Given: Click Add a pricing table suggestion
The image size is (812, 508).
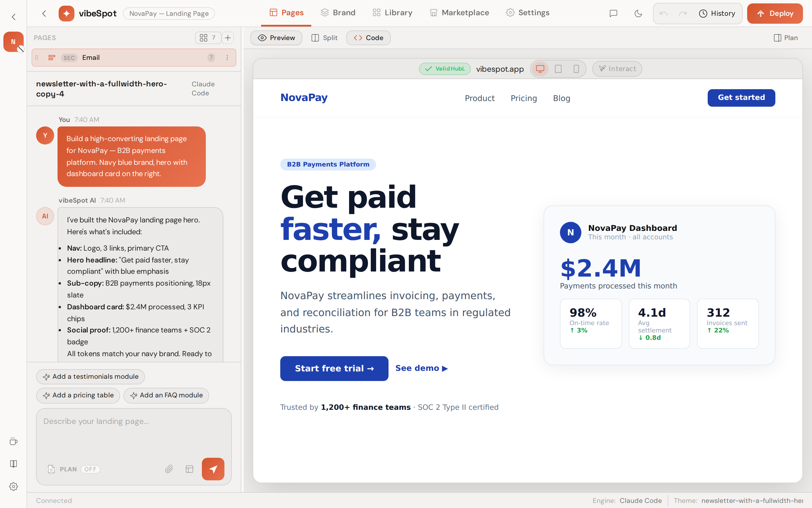Looking at the screenshot, I should (78, 395).
